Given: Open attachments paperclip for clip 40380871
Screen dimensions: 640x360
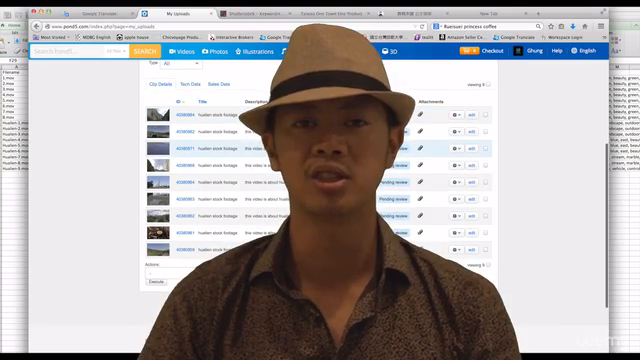Looking at the screenshot, I should (420, 148).
